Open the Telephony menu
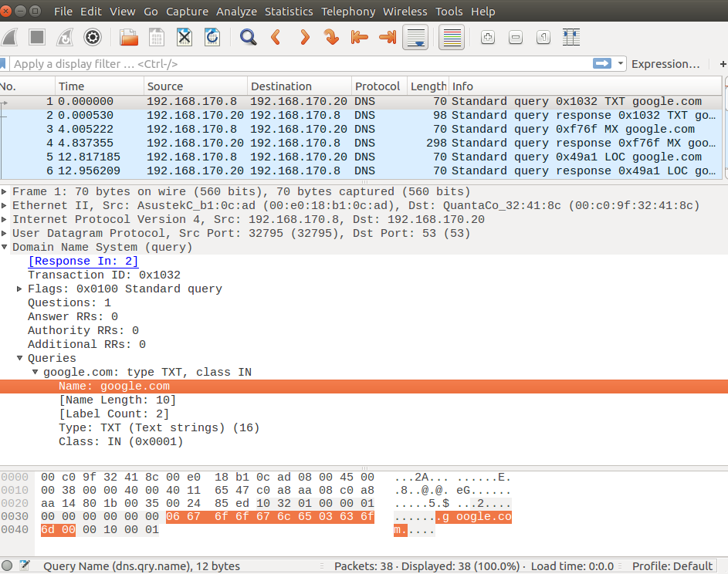Viewport: 728px width, 574px height. tap(348, 12)
